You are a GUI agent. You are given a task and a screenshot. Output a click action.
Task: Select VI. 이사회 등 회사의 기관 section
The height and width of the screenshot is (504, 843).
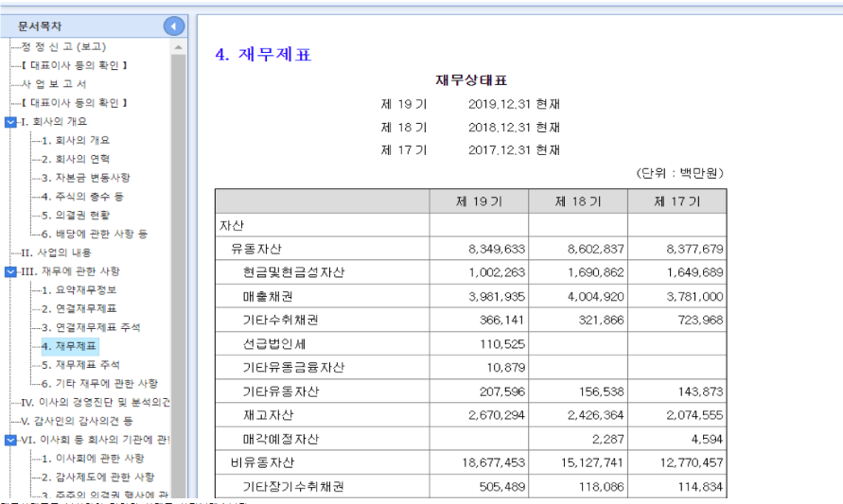click(x=96, y=440)
